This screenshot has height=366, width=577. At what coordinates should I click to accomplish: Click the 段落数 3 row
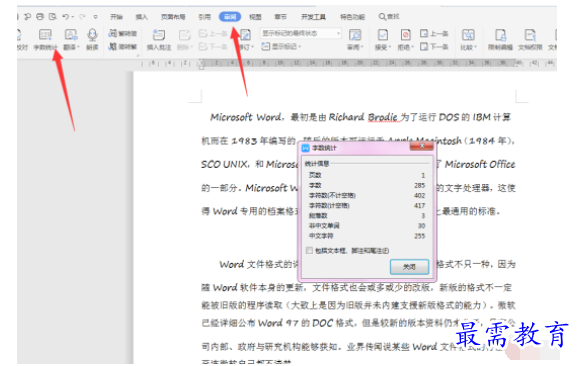pos(367,216)
